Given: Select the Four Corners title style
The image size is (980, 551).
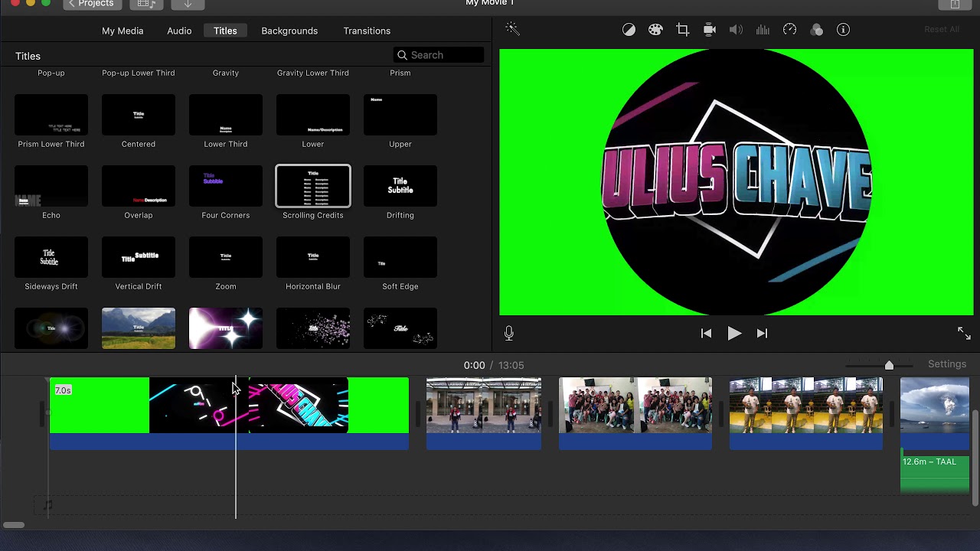Looking at the screenshot, I should [226, 186].
